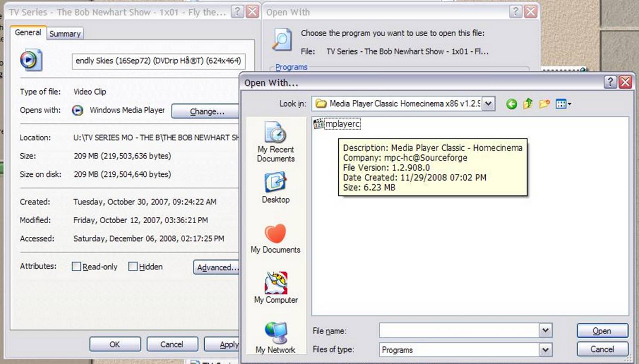Click Open in the file browser dialog
The width and height of the screenshot is (639, 364).
click(602, 331)
